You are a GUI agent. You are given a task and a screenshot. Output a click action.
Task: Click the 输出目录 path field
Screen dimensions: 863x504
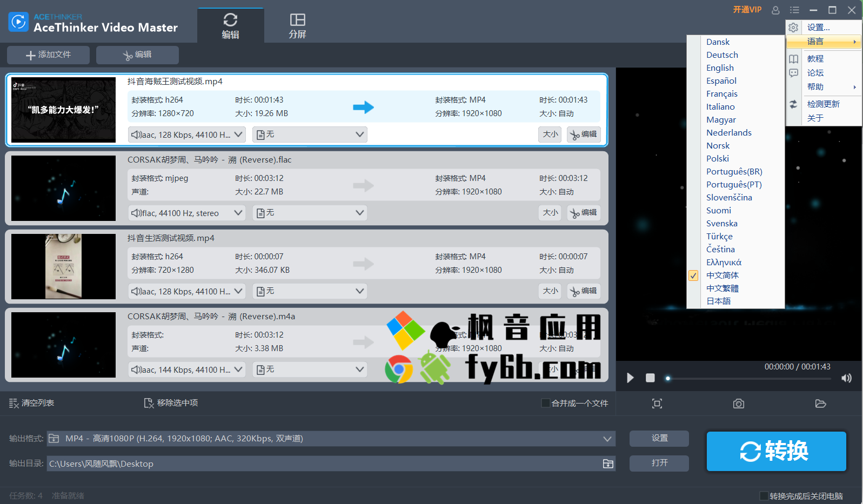click(331, 463)
